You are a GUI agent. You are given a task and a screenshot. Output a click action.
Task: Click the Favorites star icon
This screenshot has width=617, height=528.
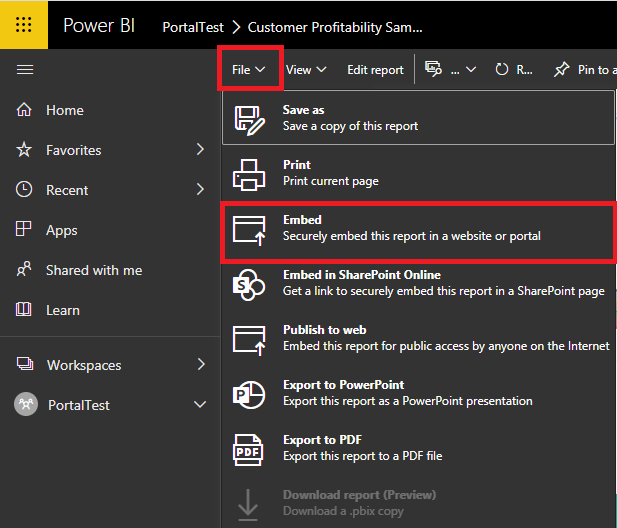(24, 150)
